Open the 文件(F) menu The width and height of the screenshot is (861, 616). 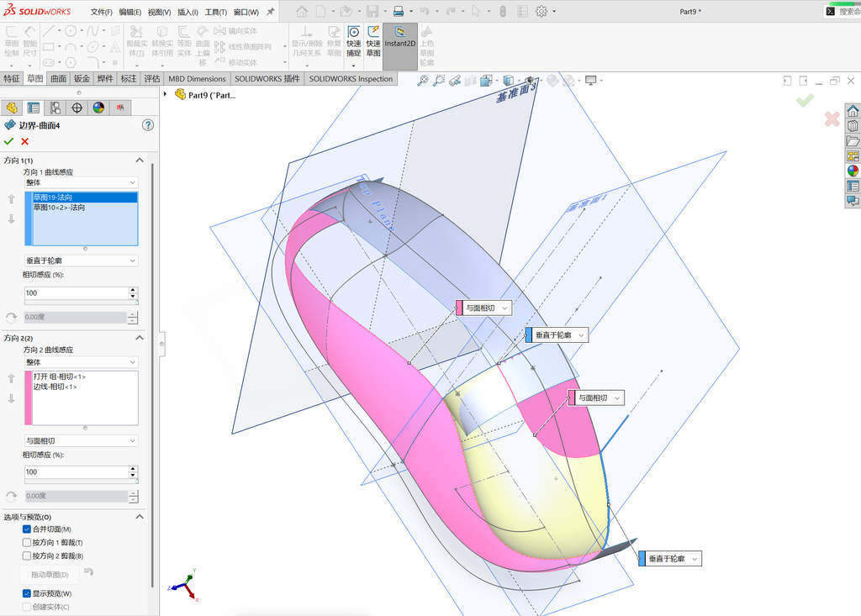coord(101,12)
